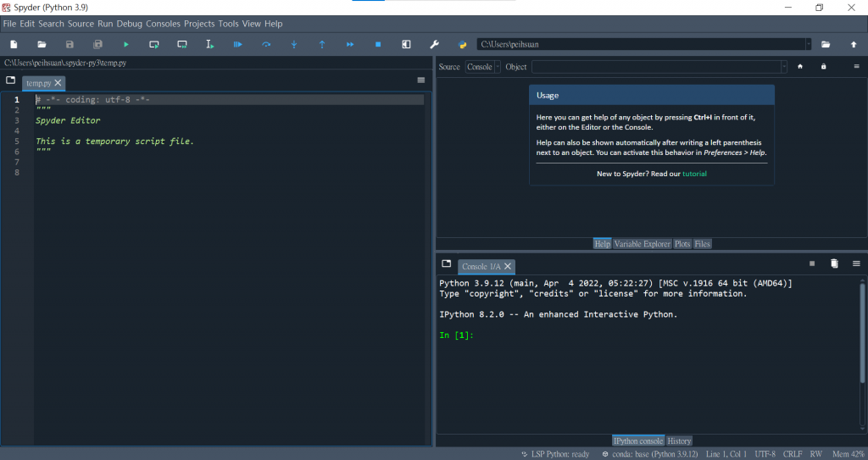Screen dimensions: 868x460
Task: Close the temp.py editor tab
Action: pos(58,83)
